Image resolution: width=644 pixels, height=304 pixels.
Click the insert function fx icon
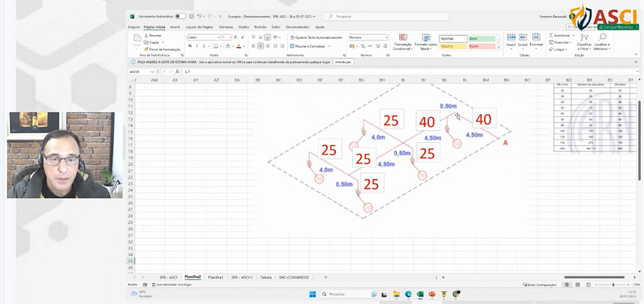(176, 71)
